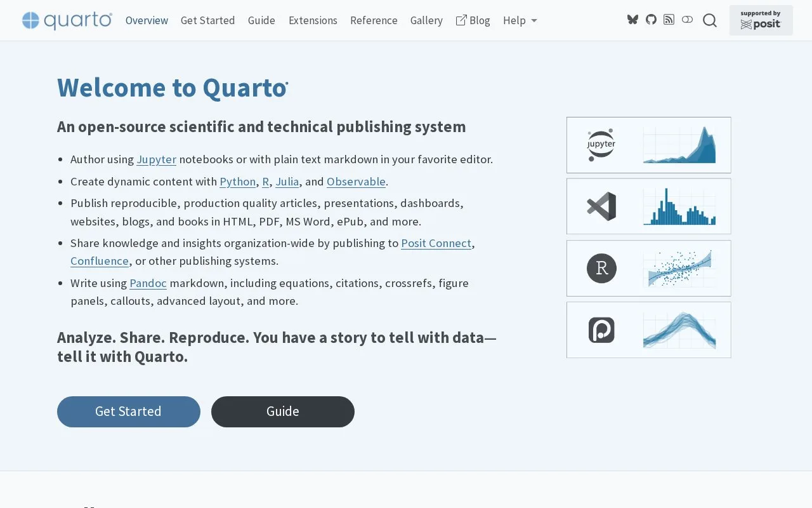Follow the R link in the bullet list

coord(266,182)
